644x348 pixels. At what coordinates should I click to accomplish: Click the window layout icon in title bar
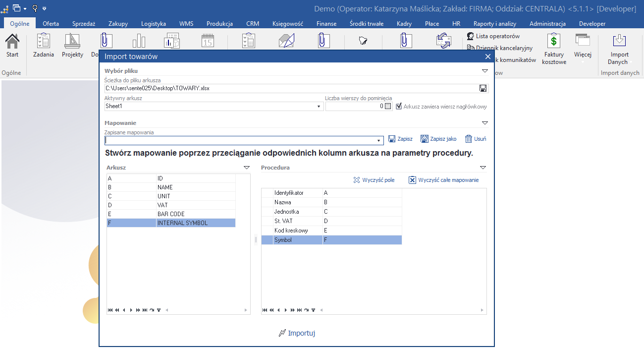(x=17, y=8)
